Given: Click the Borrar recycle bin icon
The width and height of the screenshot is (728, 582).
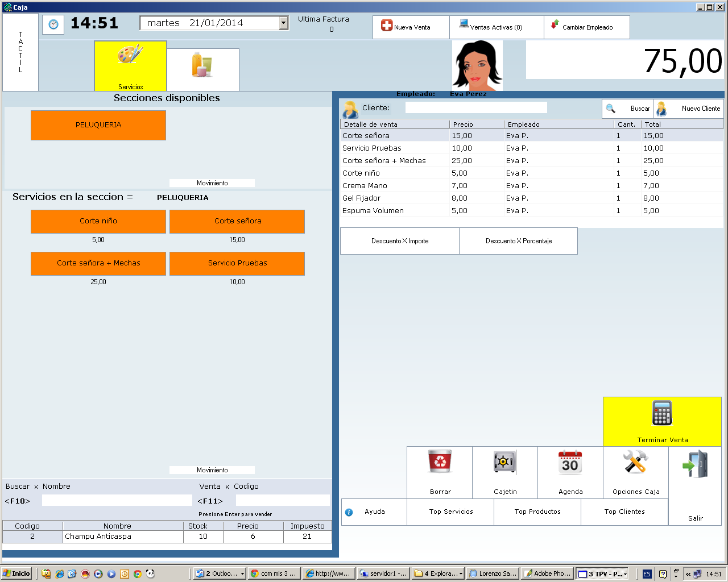Looking at the screenshot, I should pos(440,462).
